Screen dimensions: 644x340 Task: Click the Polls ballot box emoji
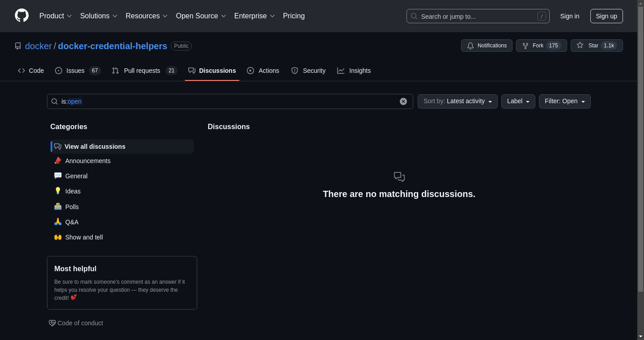coord(58,206)
